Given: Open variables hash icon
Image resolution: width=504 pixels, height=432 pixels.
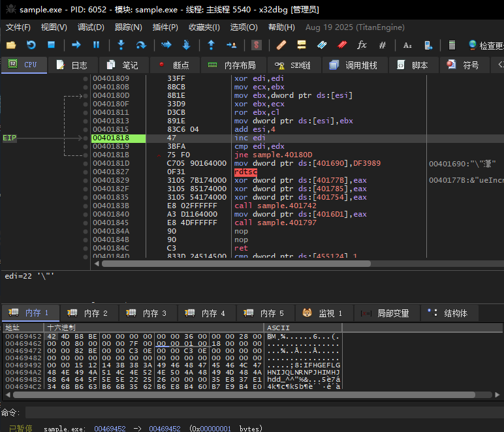Looking at the screenshot, I should [383, 45].
